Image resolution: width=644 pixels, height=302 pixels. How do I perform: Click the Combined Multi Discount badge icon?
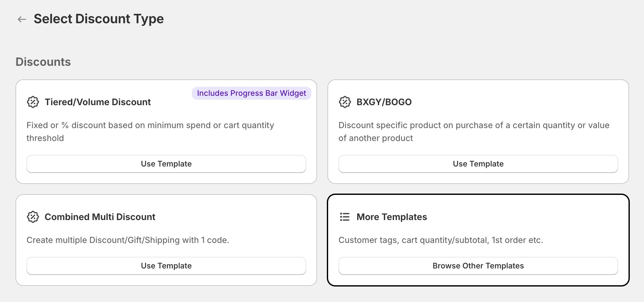(33, 217)
